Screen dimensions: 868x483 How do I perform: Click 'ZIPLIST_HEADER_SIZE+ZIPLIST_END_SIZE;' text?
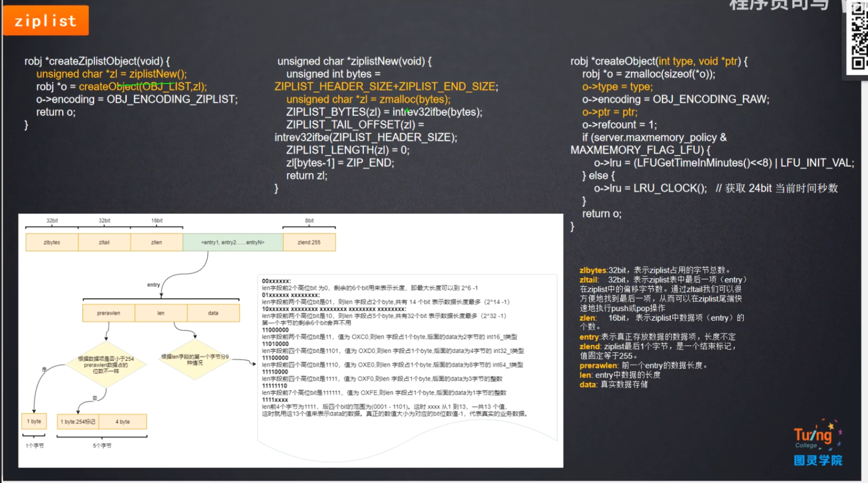(x=386, y=87)
